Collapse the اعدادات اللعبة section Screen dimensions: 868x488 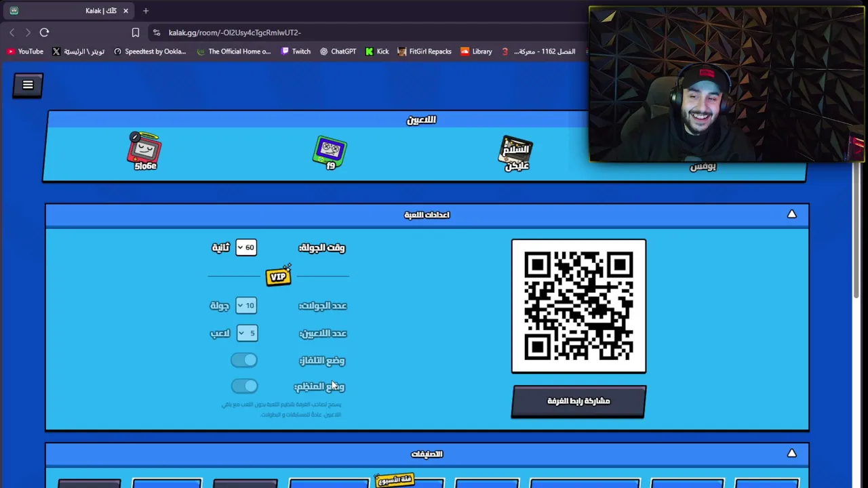[791, 214]
